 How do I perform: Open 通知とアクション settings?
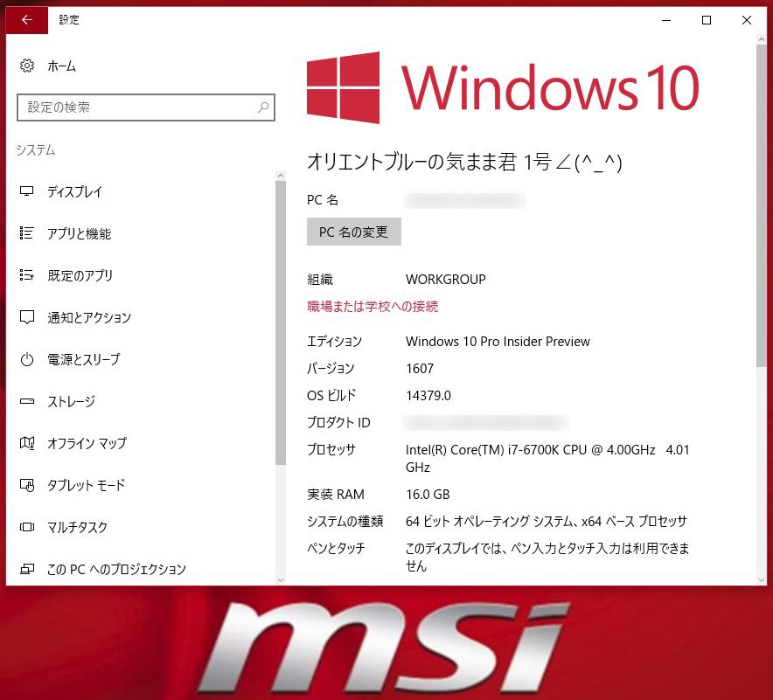pos(89,318)
